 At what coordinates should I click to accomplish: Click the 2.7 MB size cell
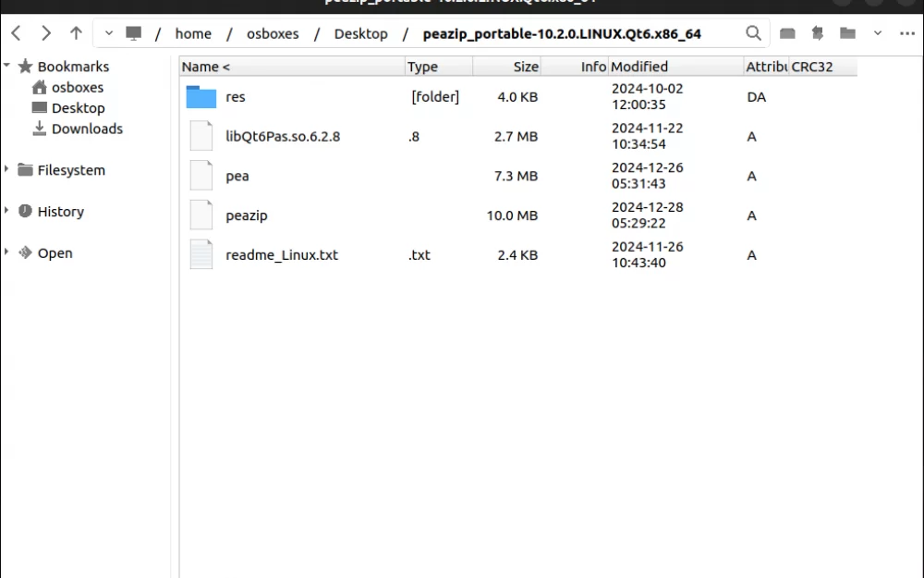pos(516,136)
